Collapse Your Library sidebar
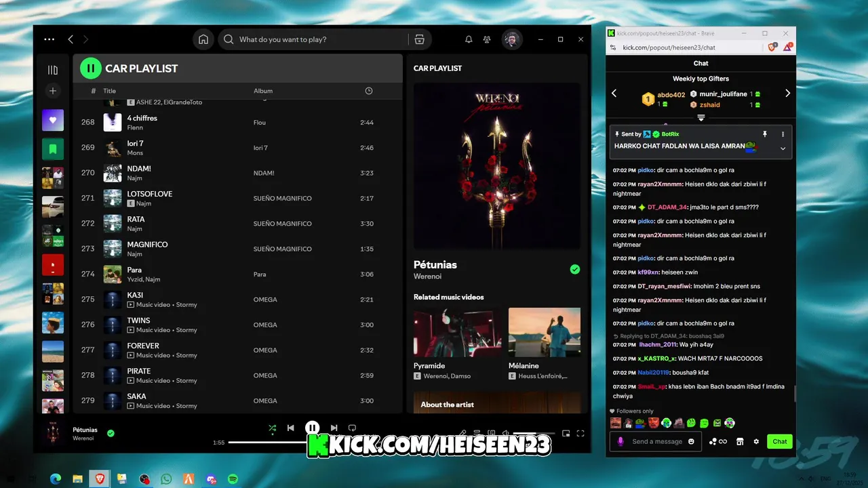The height and width of the screenshot is (488, 868). (x=53, y=70)
